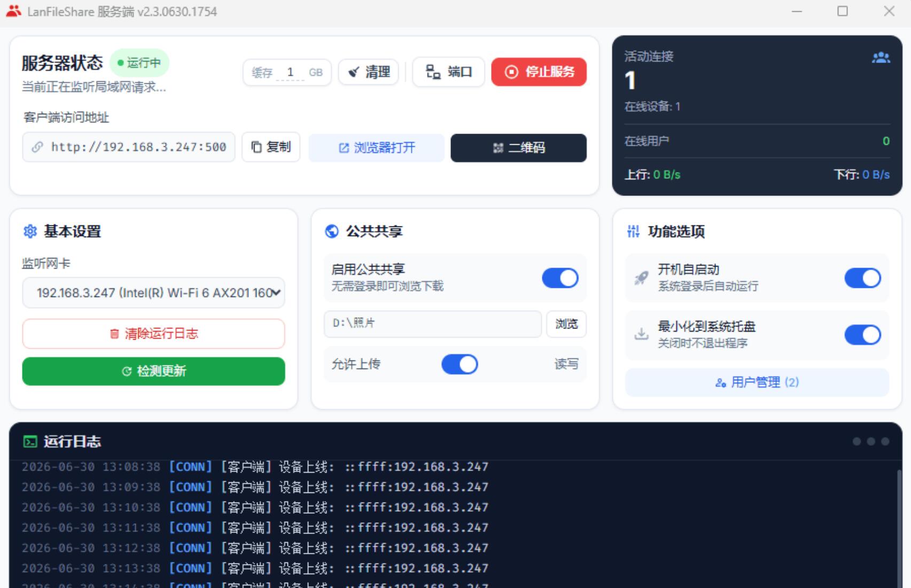The width and height of the screenshot is (911, 588).
Task: Click log entry timestamped 13:13:38
Action: 255,568
